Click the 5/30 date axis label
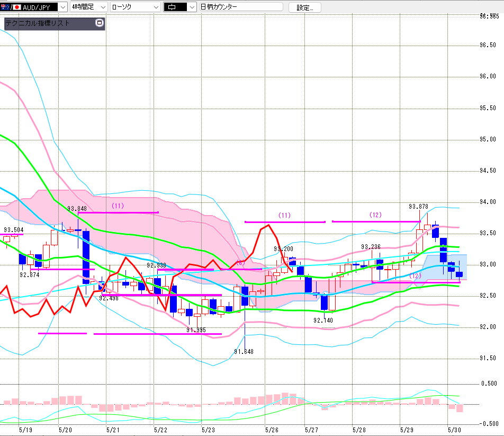The width and height of the screenshot is (504, 436). click(454, 430)
